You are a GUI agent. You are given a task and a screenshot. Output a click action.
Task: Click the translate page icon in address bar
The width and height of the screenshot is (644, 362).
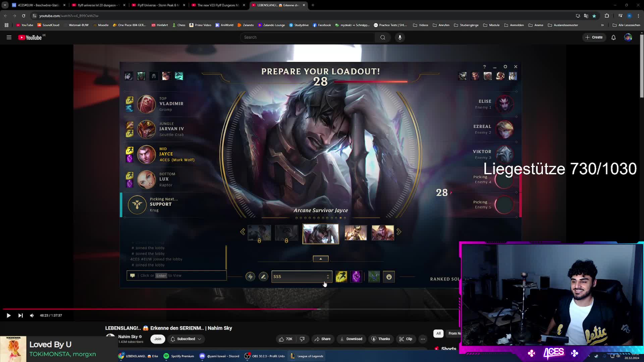pos(586,16)
